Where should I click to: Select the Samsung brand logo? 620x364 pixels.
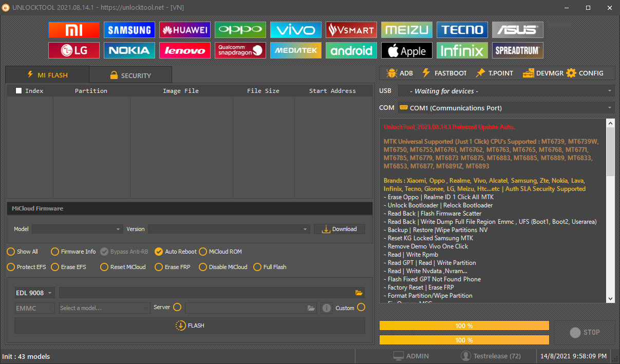[x=129, y=30]
